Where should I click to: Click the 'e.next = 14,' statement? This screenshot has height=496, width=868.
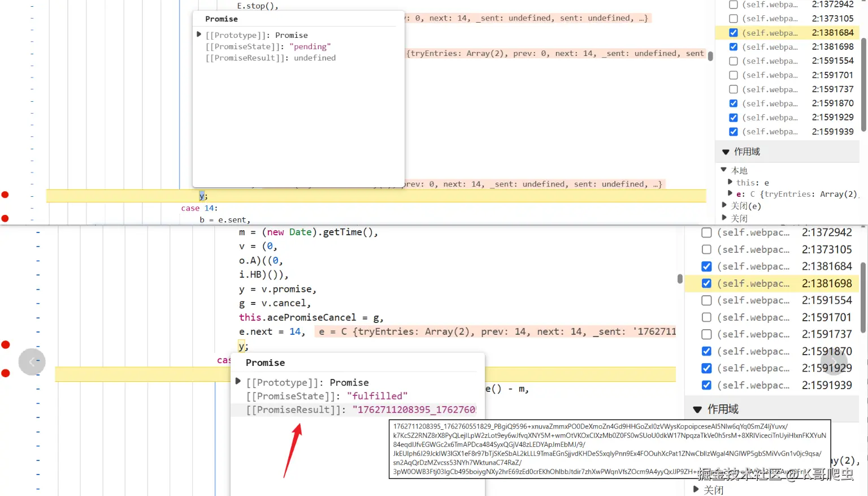point(272,332)
